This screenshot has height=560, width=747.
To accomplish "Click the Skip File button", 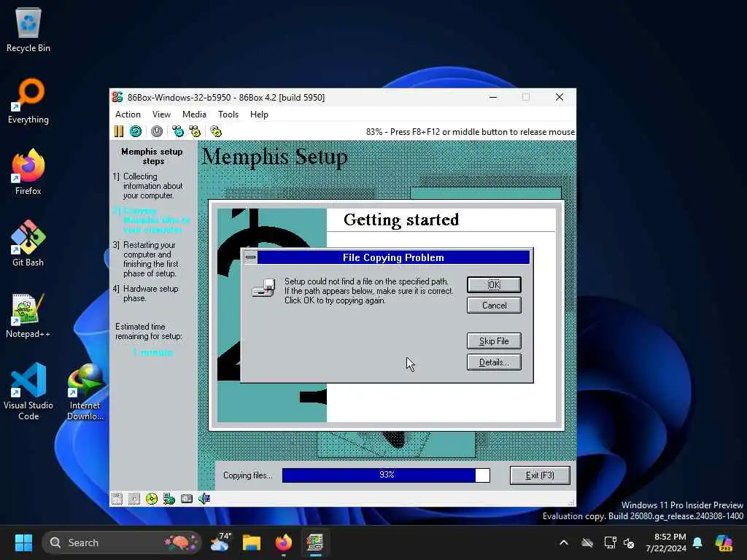I will coord(494,341).
